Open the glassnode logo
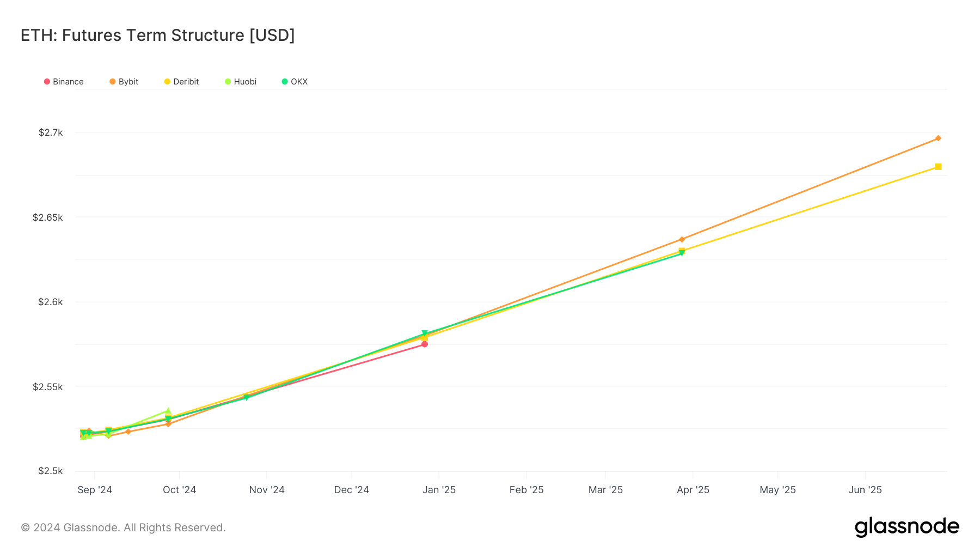The image size is (980, 552). (906, 527)
